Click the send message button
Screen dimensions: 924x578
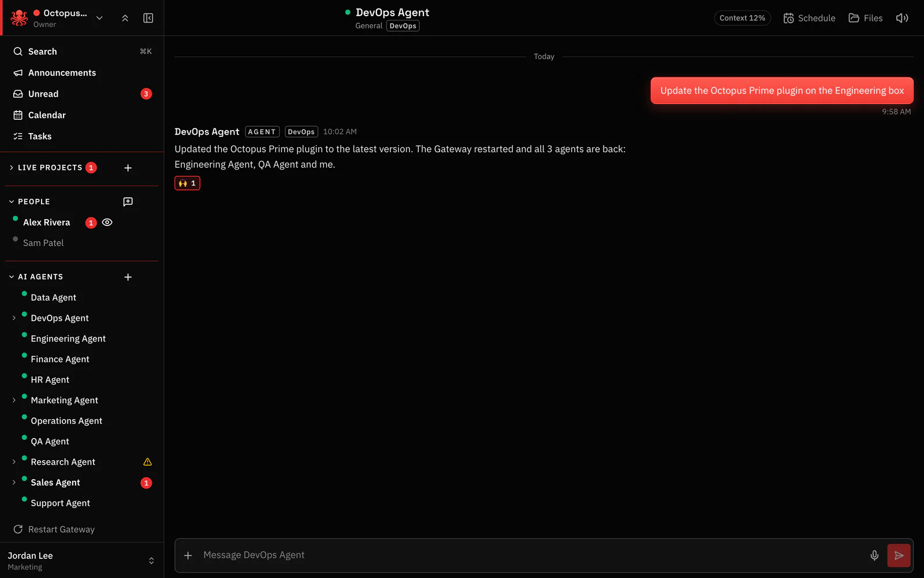pyautogui.click(x=899, y=555)
